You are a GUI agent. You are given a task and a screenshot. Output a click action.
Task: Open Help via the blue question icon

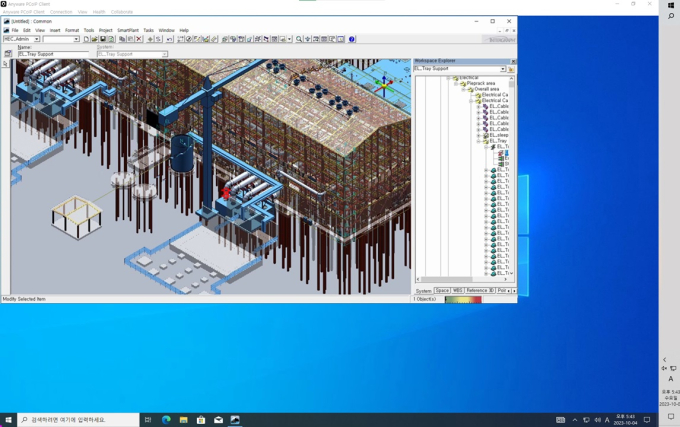[x=352, y=39]
